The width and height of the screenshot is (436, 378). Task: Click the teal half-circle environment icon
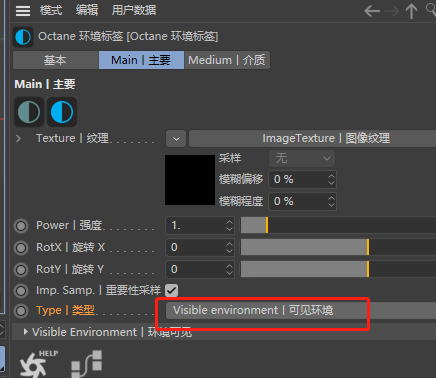coord(29,112)
